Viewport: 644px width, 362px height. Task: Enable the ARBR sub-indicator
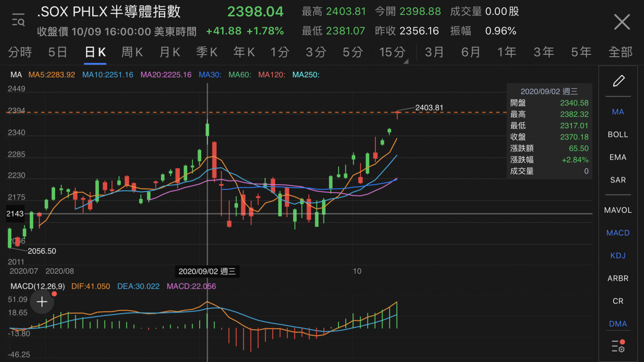pos(618,278)
